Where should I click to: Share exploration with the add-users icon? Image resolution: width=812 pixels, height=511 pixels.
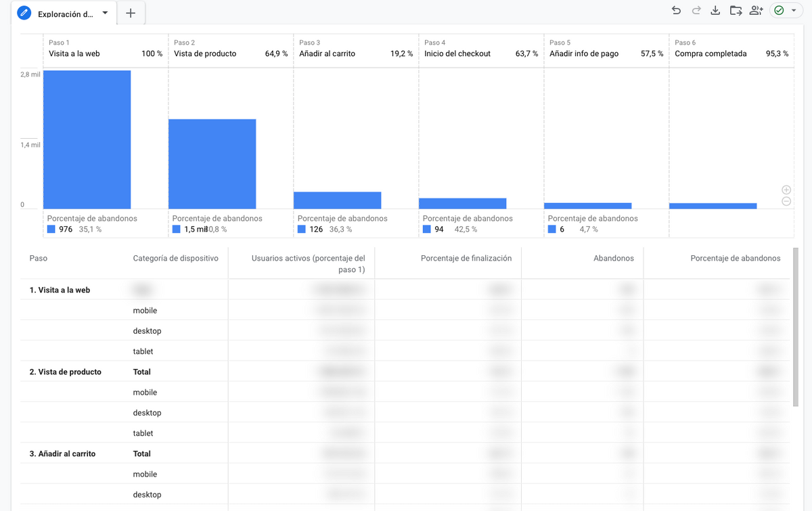point(757,10)
